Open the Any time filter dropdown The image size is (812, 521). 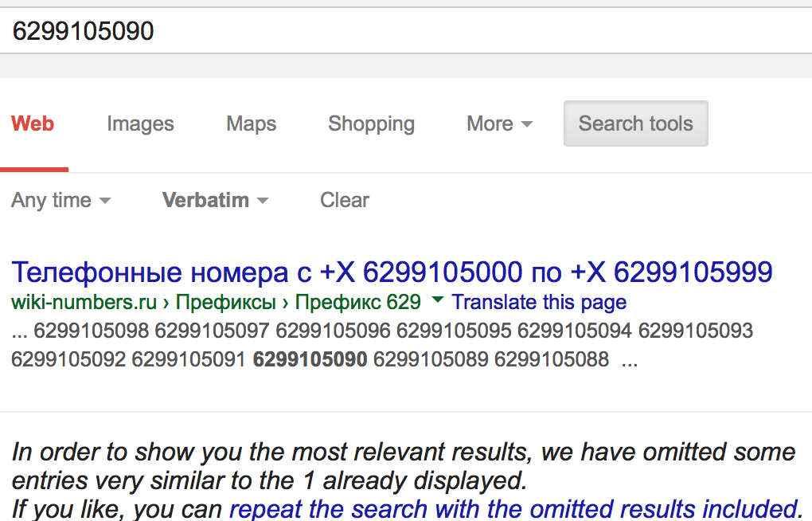tap(61, 200)
